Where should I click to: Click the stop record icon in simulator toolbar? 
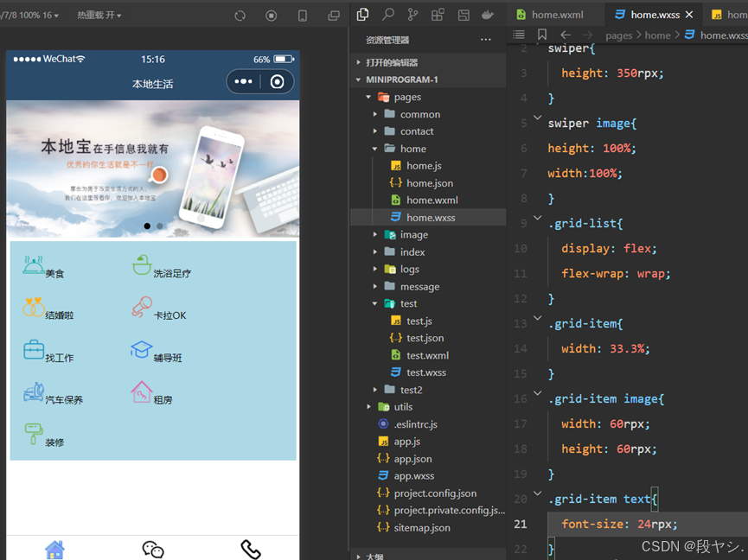pyautogui.click(x=271, y=16)
